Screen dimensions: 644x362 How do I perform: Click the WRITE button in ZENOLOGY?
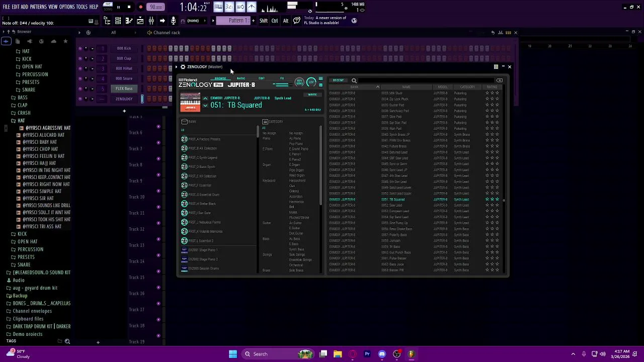(312, 95)
